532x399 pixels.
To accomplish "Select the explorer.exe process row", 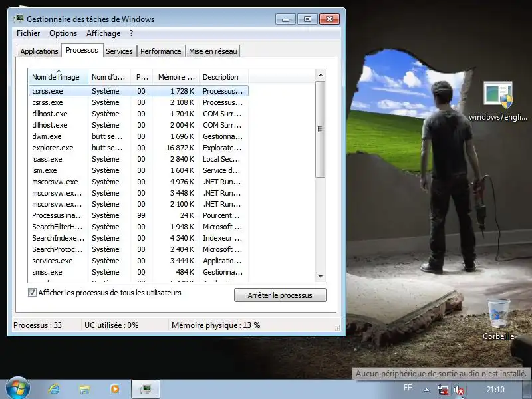I will pyautogui.click(x=138, y=148).
